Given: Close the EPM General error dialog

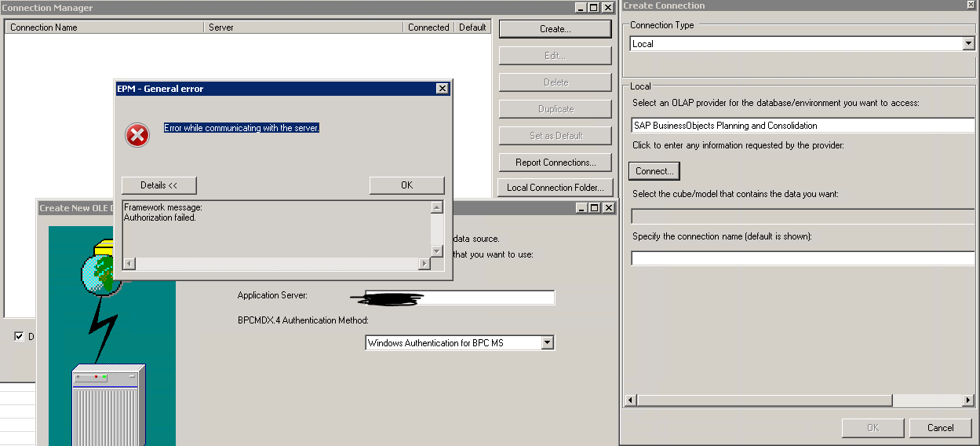Looking at the screenshot, I should (442, 89).
